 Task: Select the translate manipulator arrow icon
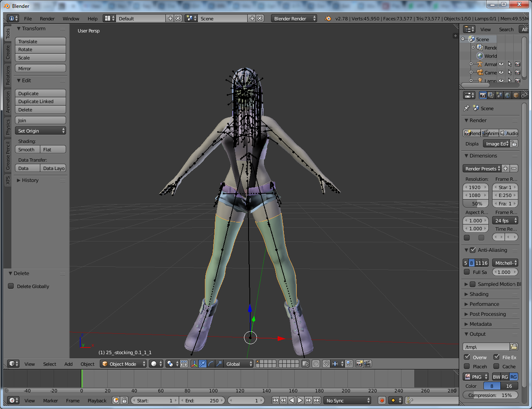click(x=203, y=364)
